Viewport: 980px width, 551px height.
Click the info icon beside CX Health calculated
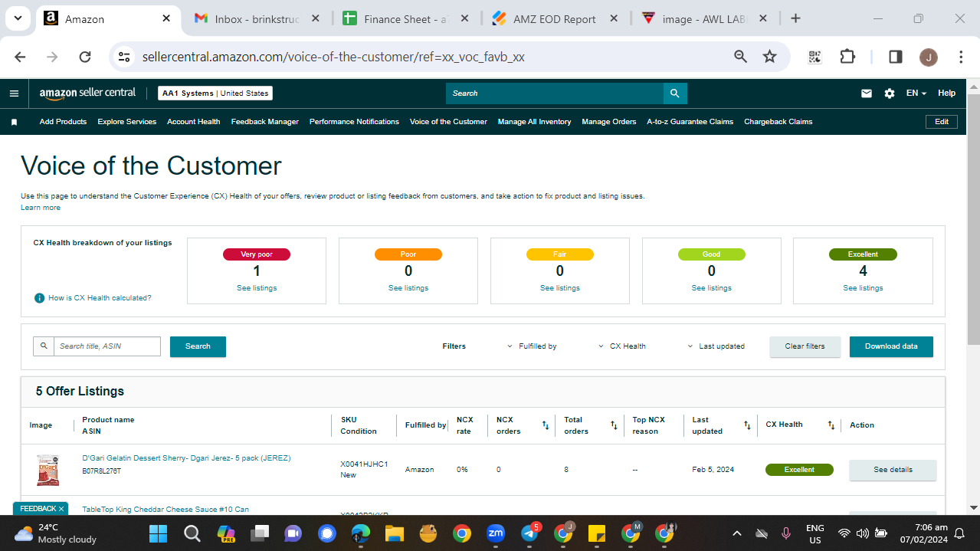[x=39, y=298]
